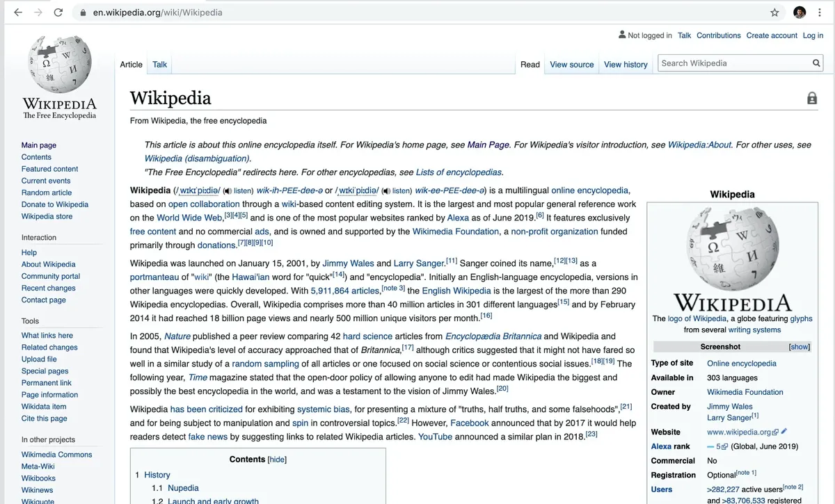This screenshot has height=504, width=835.
Task: Open the View source tab
Action: click(x=571, y=65)
